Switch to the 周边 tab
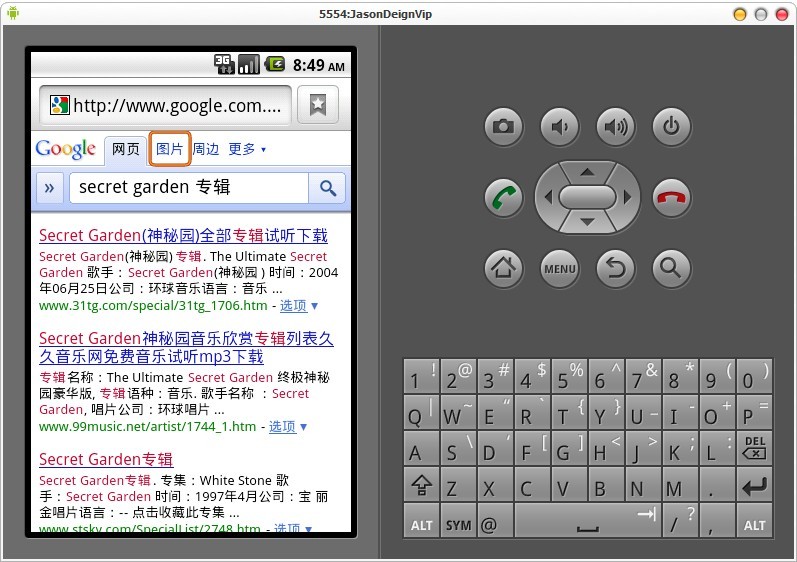The image size is (797, 562). (206, 149)
